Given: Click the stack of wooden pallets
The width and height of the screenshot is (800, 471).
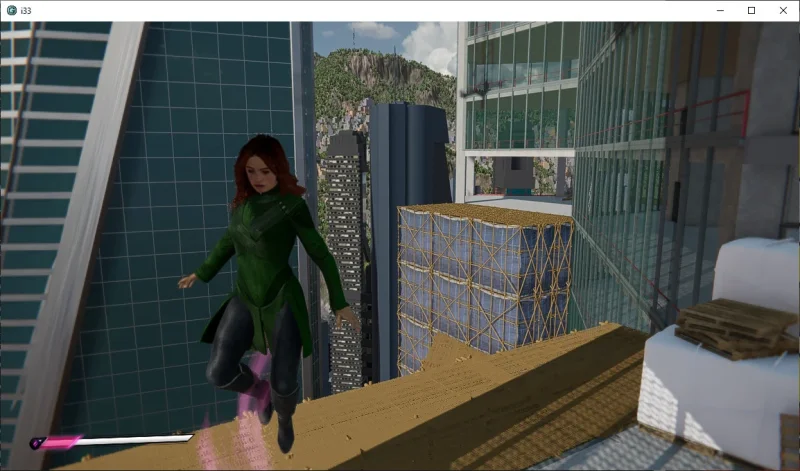Looking at the screenshot, I should [736, 327].
